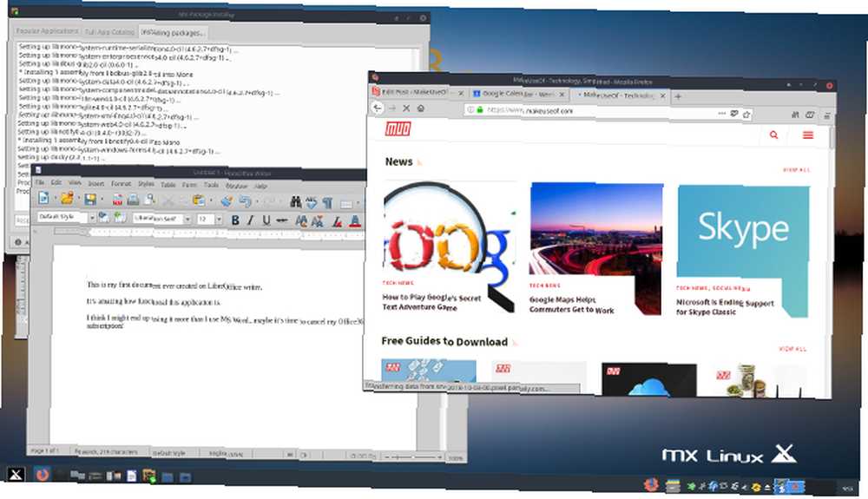The width and height of the screenshot is (868, 499).
Task: Open Insert menu in Writer
Action: click(95, 183)
